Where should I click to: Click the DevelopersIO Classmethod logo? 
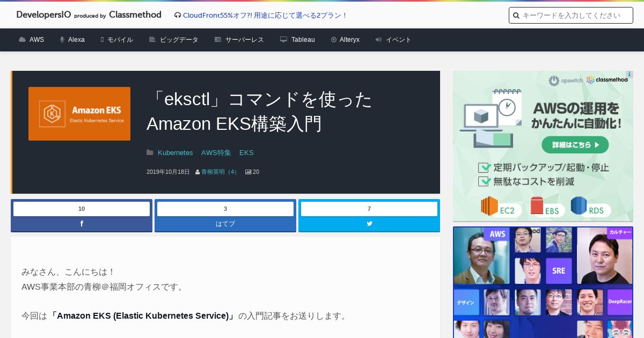pos(89,15)
